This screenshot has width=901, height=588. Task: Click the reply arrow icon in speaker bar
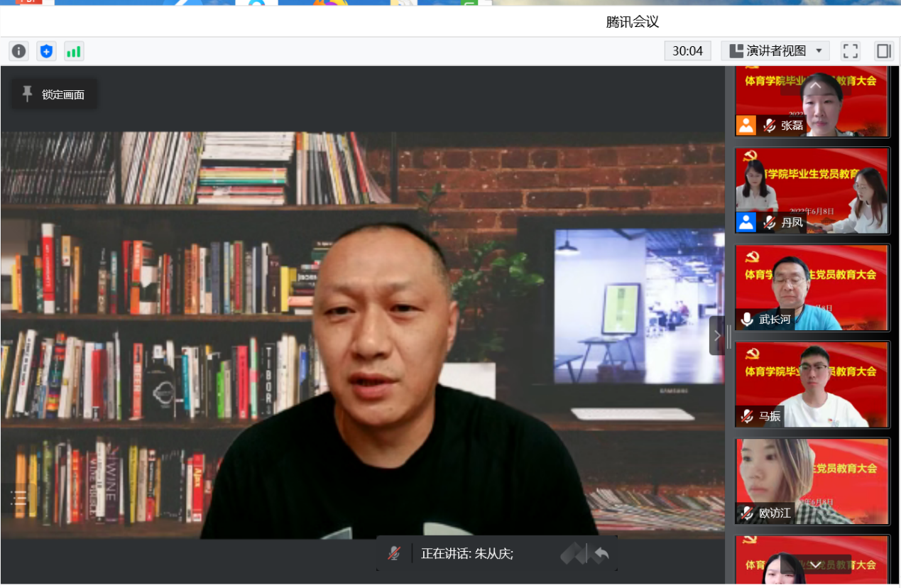601,554
